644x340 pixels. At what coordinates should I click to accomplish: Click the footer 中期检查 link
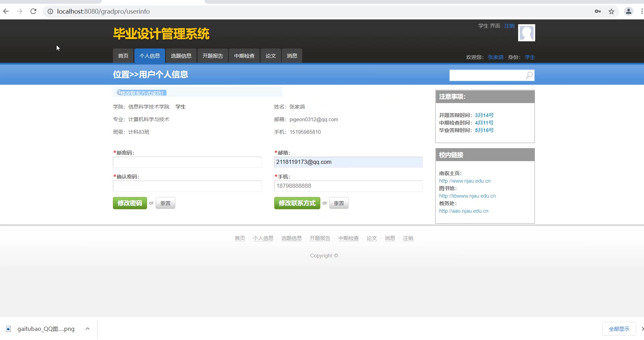click(349, 238)
